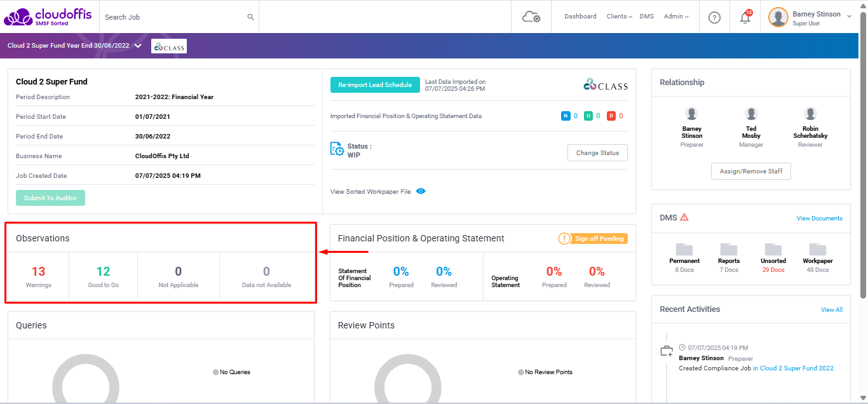
Task: Click Re-import Lead Schedule button
Action: (375, 85)
